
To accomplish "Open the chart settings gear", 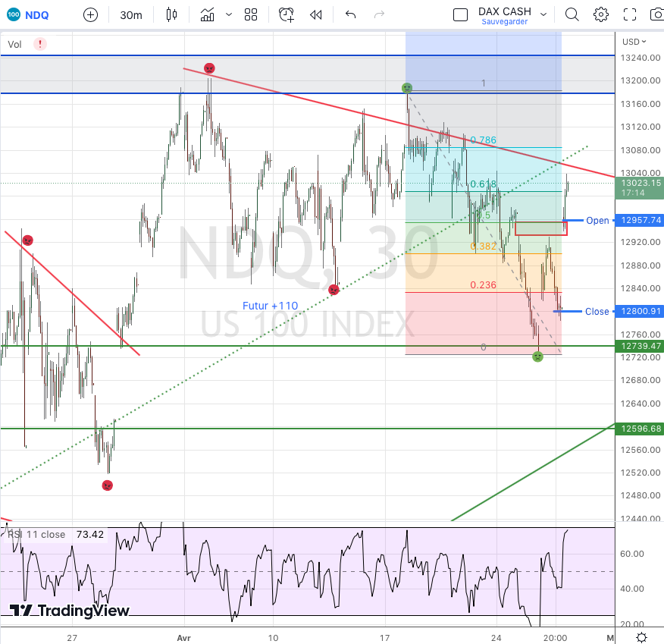I will (601, 15).
